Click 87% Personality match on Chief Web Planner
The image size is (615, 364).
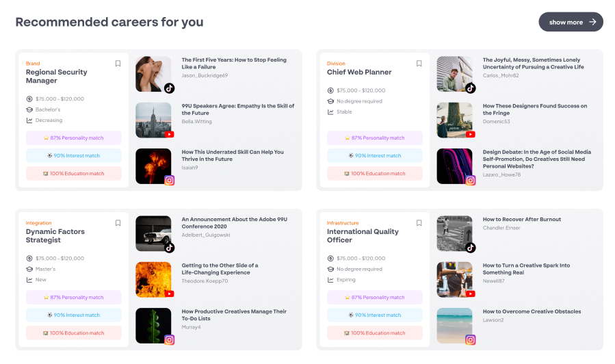(375, 138)
